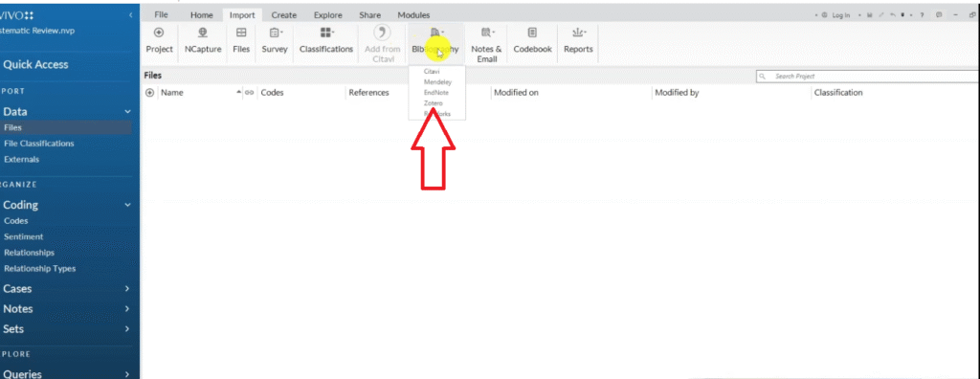Image resolution: width=980 pixels, height=379 pixels.
Task: Select EndNote in the dropdown list
Action: [435, 93]
